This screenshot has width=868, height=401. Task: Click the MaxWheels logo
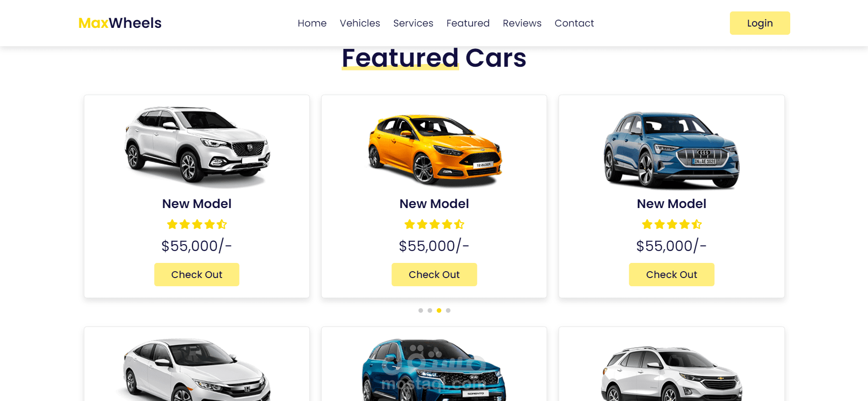coord(120,23)
